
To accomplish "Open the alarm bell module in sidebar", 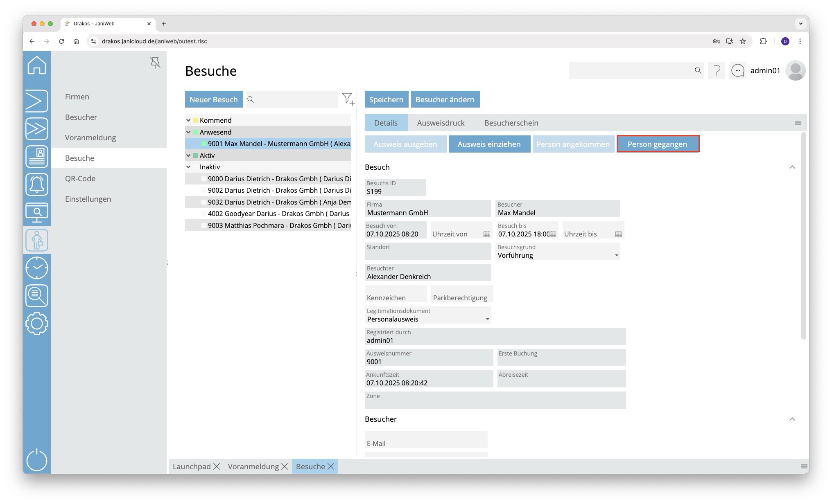I will click(x=37, y=184).
